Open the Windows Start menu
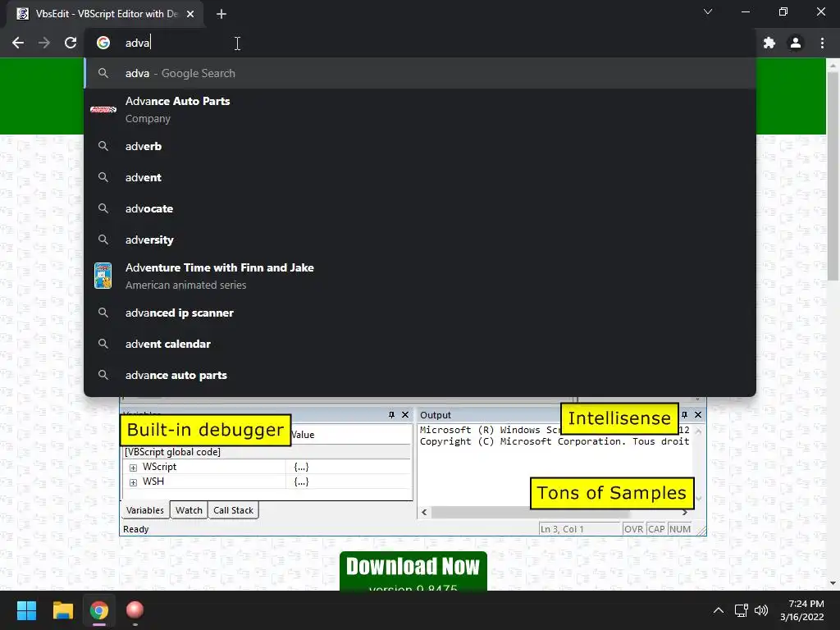 (x=26, y=610)
